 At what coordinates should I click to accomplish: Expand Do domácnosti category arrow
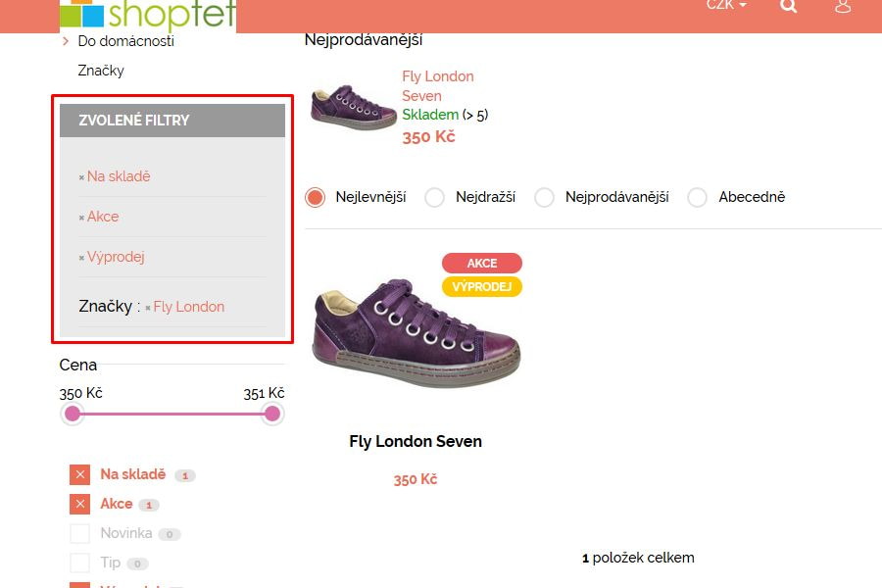(x=66, y=41)
